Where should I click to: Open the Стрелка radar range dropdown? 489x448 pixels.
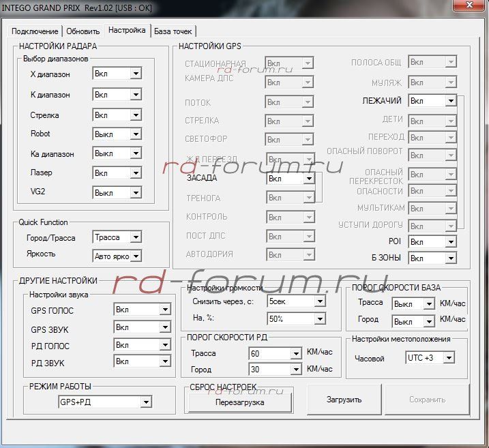click(117, 115)
